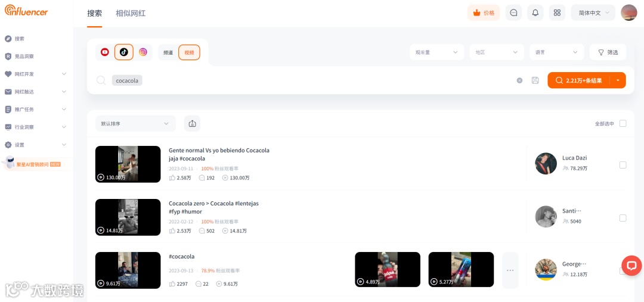The width and height of the screenshot is (644, 302).
Task: Click the cocacola search tag field
Action: [x=127, y=80]
